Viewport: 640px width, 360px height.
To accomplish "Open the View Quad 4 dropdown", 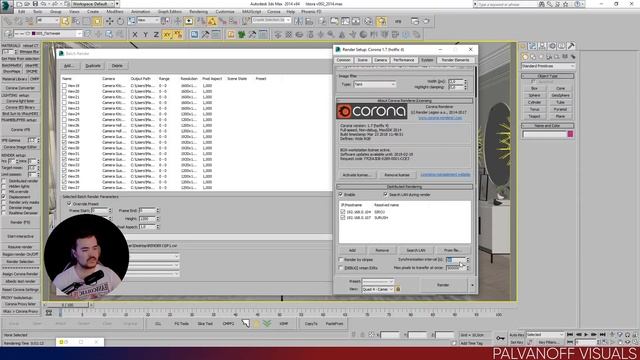I will 378,289.
